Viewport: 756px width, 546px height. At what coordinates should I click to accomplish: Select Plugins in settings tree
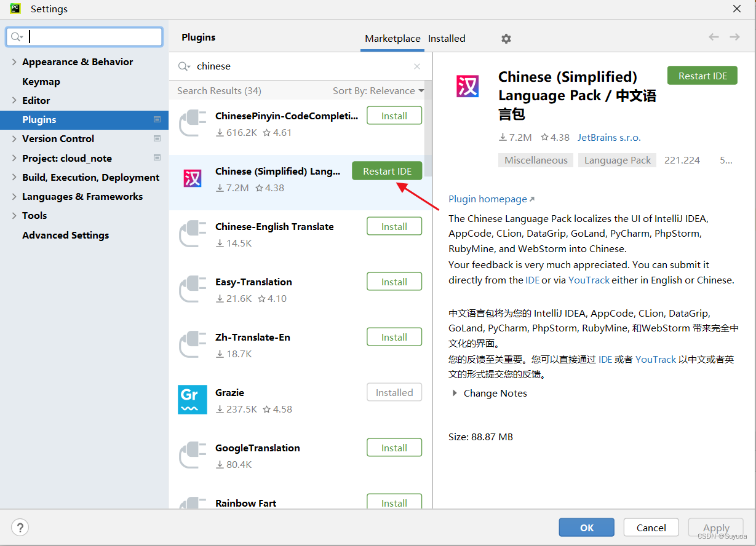[x=84, y=119]
